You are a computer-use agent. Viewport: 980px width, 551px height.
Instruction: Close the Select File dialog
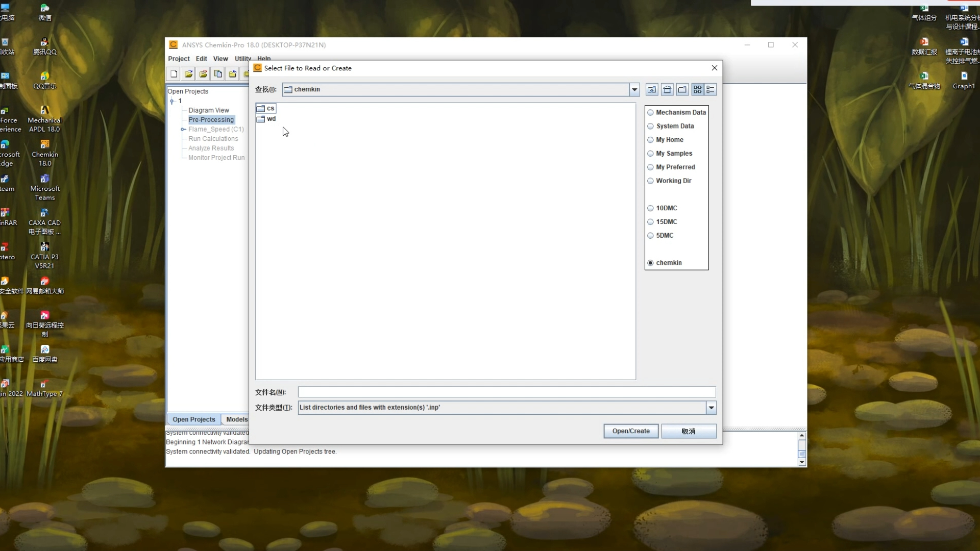(715, 68)
